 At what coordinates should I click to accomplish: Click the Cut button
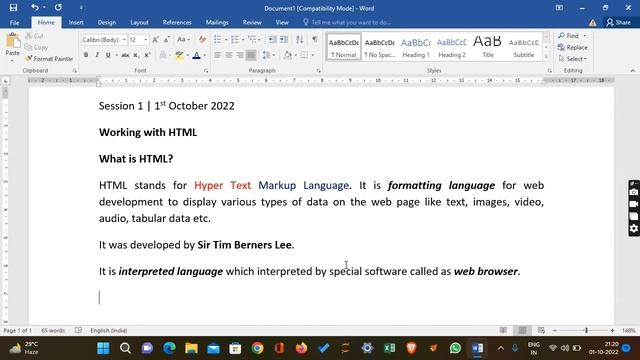[34, 36]
